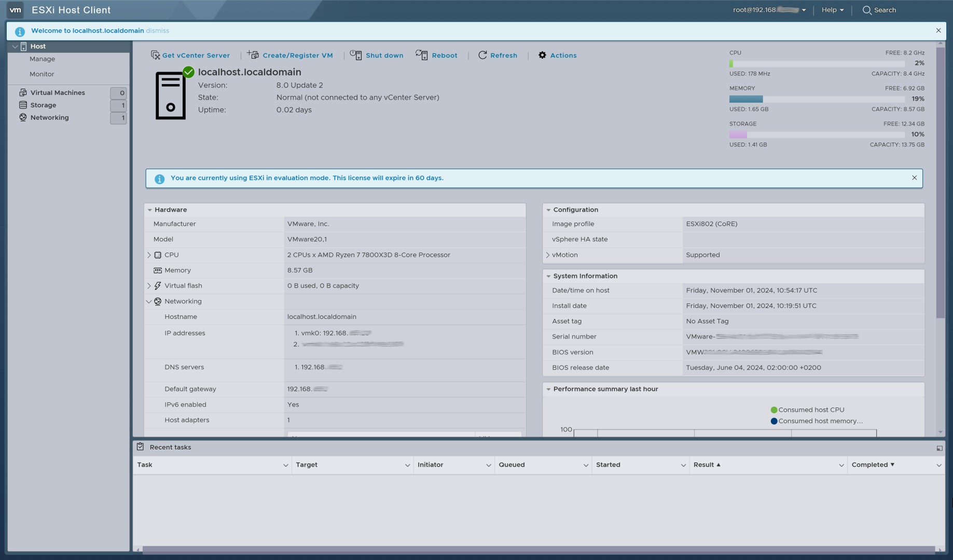Collapse the Hardware section
953x560 pixels.
pyautogui.click(x=149, y=210)
